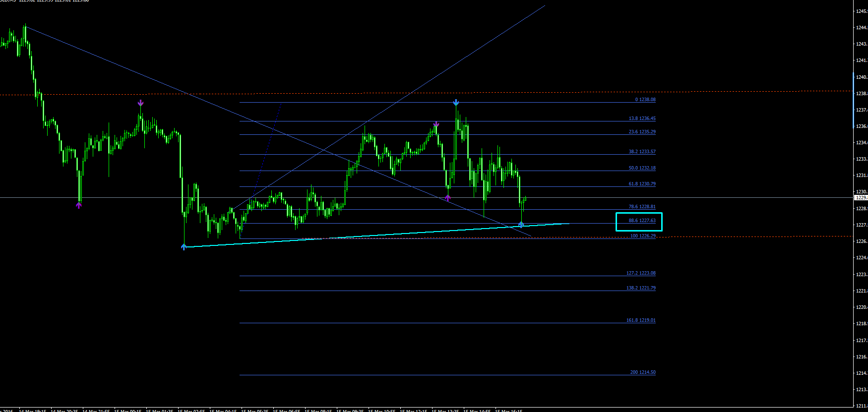Click the '15 Mar 08:15' time axis label
The width and height of the screenshot is (868, 412).
coord(318,411)
